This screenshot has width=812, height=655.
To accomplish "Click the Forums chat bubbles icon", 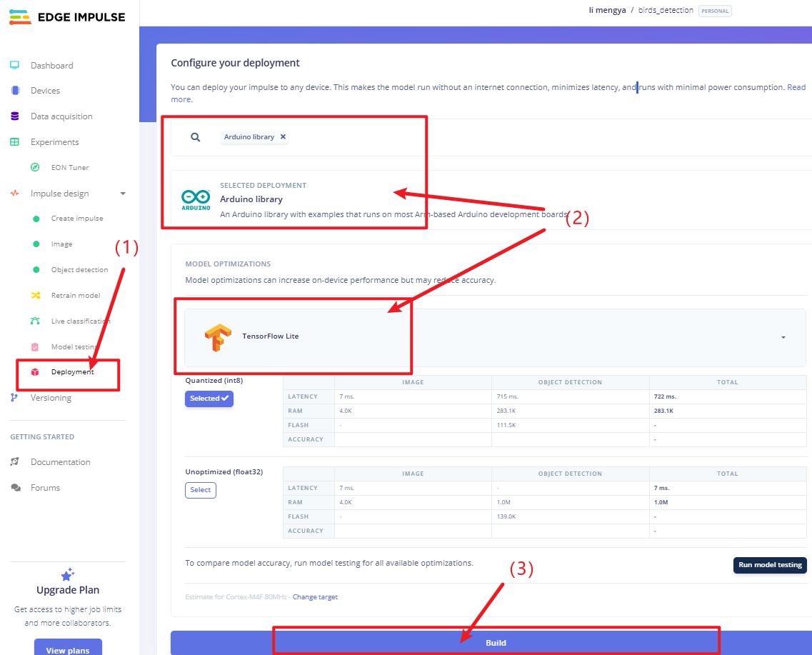I will (x=16, y=488).
